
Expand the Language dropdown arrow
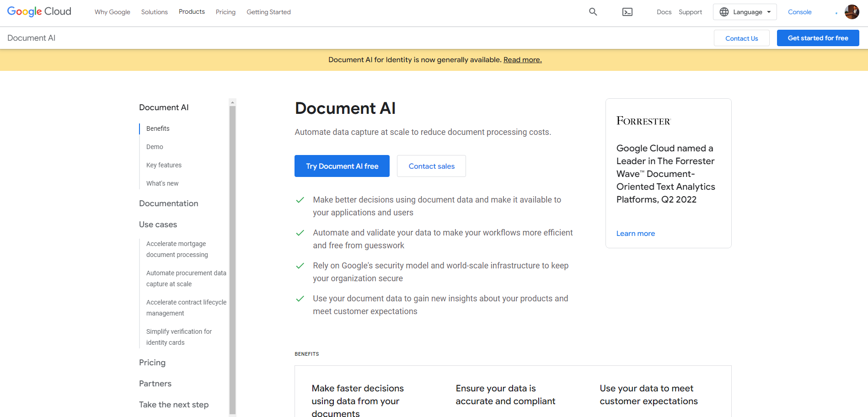coord(769,12)
